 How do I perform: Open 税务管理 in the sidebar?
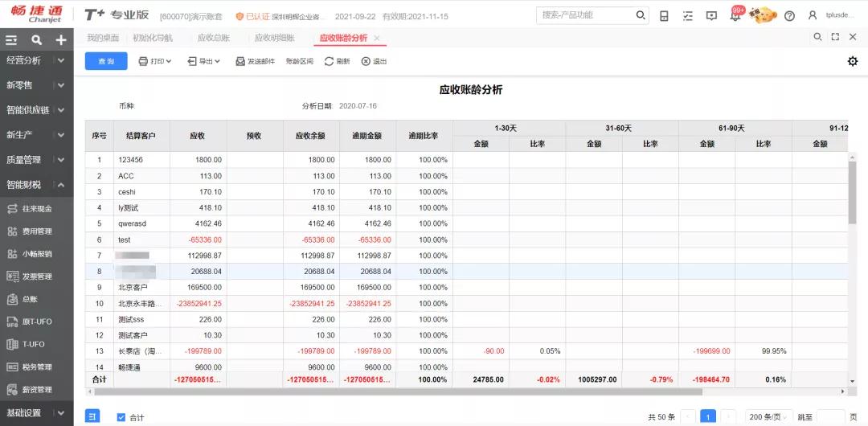tap(36, 367)
